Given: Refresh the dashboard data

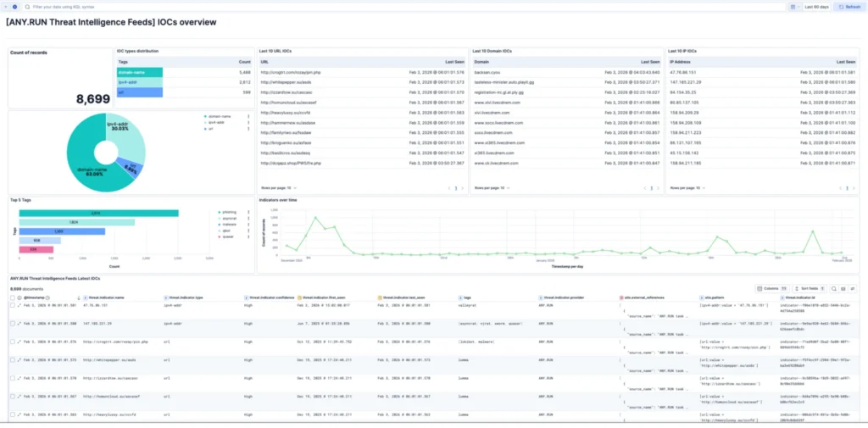Looking at the screenshot, I should [x=849, y=7].
